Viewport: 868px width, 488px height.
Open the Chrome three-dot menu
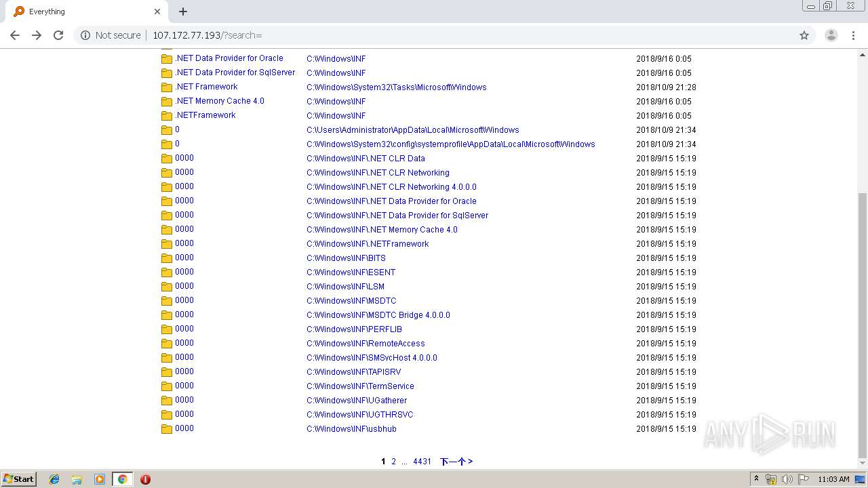click(853, 35)
